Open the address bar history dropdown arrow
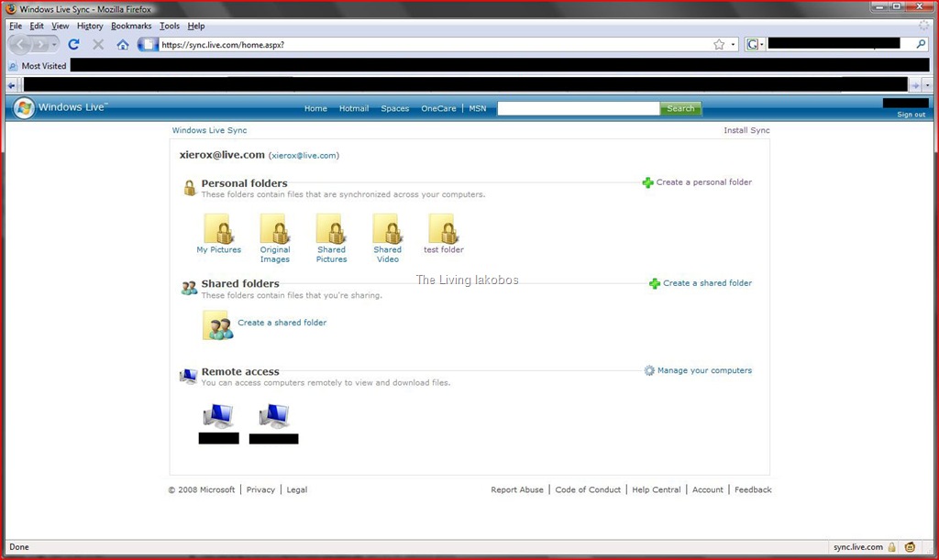 click(733, 44)
